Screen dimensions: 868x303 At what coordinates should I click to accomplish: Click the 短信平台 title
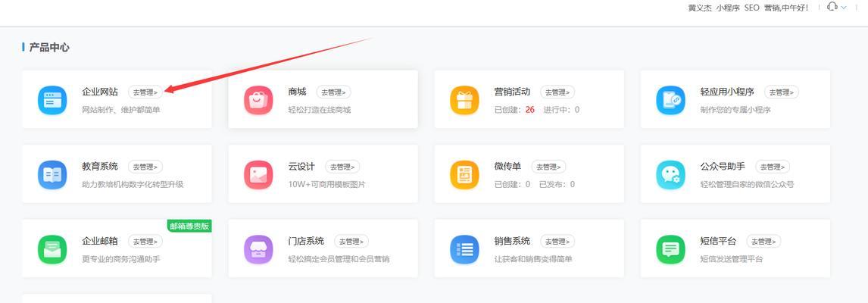click(718, 241)
